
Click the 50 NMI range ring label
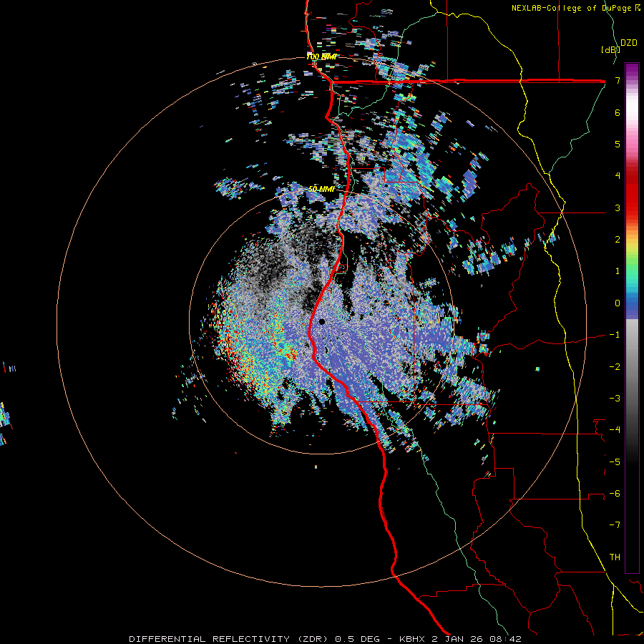pyautogui.click(x=321, y=189)
